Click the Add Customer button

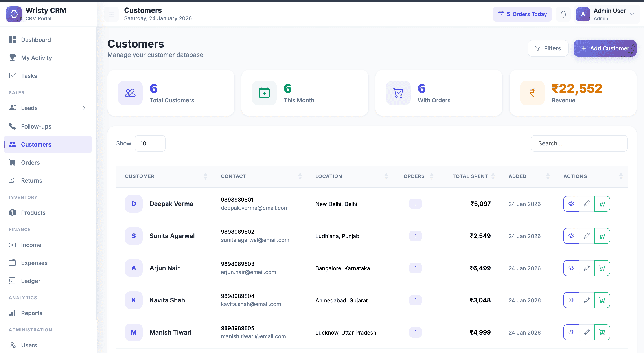point(605,48)
